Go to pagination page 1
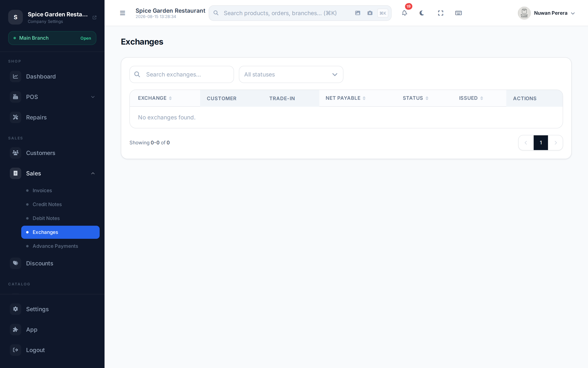The width and height of the screenshot is (588, 368). tap(541, 143)
